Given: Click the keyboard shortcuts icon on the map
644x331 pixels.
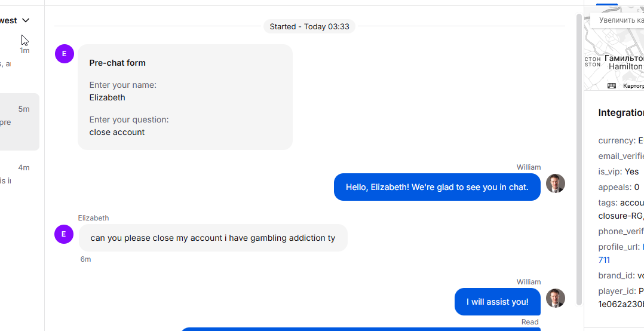Looking at the screenshot, I should (612, 86).
